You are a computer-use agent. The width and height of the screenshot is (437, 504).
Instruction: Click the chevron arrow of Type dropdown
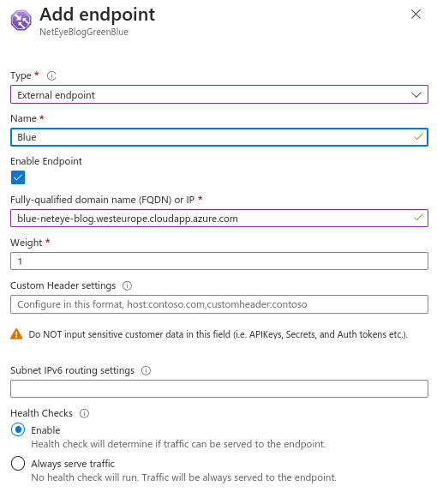click(x=416, y=95)
